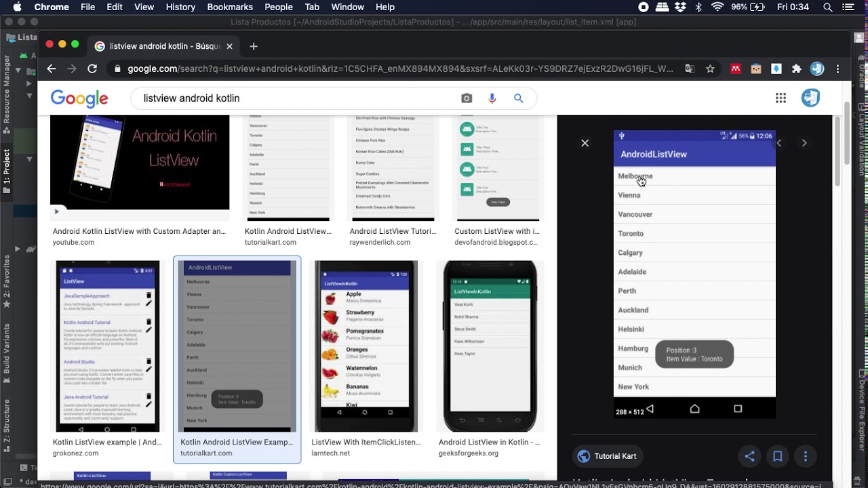Viewport: 868px width, 488px height.
Task: Open the Google account avatar
Action: (x=810, y=98)
